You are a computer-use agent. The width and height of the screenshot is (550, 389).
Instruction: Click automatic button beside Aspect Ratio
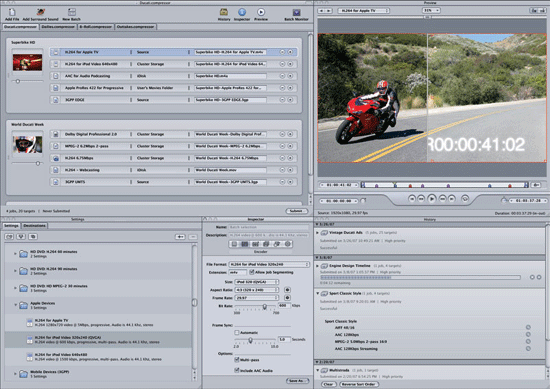pyautogui.click(x=287, y=290)
